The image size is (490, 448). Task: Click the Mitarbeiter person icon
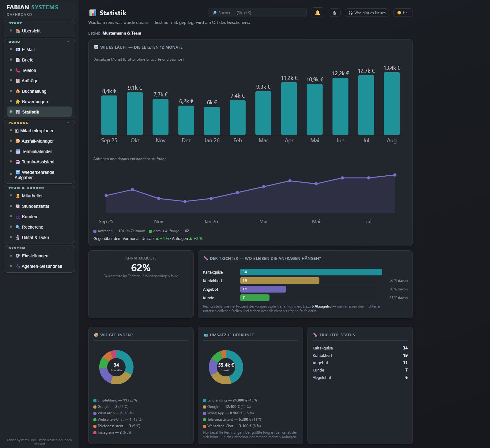[18, 196]
